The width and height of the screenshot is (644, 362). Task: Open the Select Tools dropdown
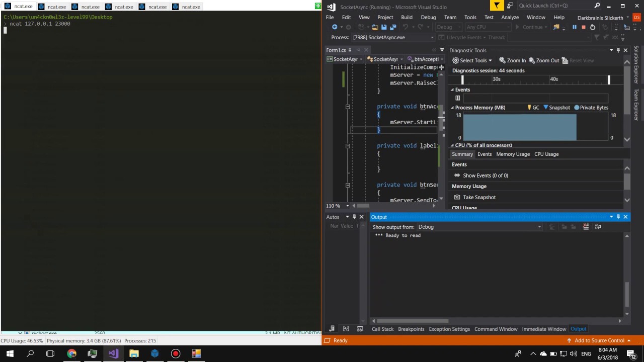472,60
